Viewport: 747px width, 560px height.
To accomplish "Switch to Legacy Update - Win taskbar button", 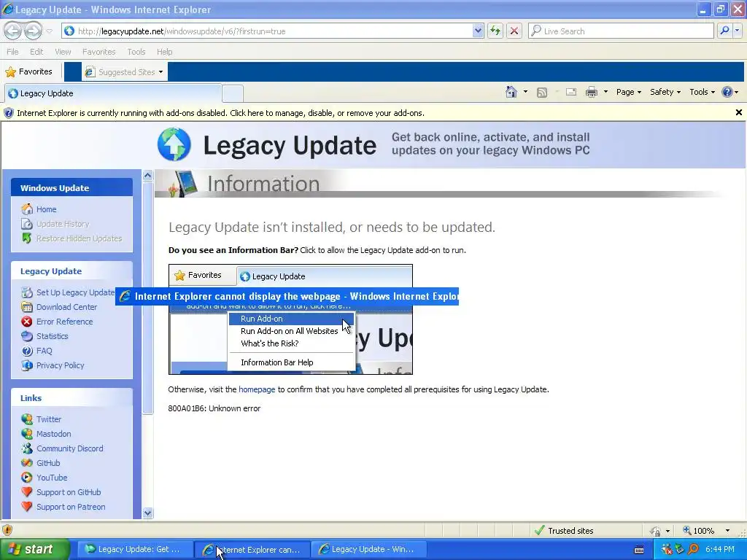I will coord(368,549).
